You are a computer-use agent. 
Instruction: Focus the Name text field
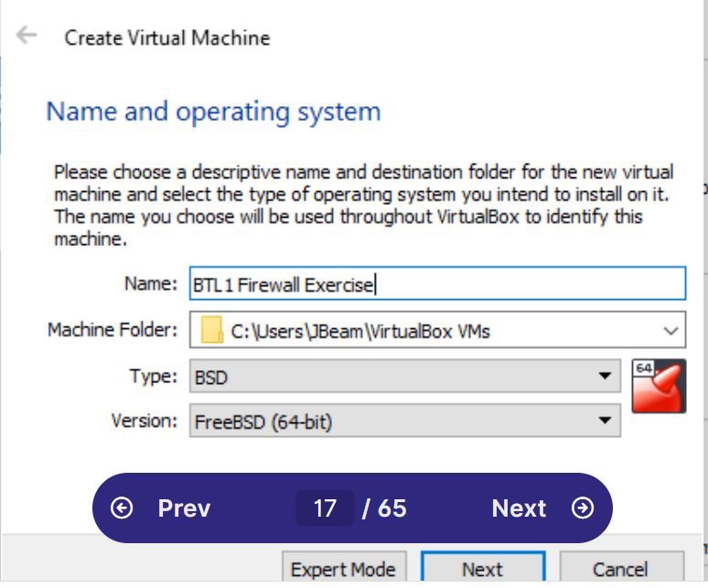click(437, 283)
